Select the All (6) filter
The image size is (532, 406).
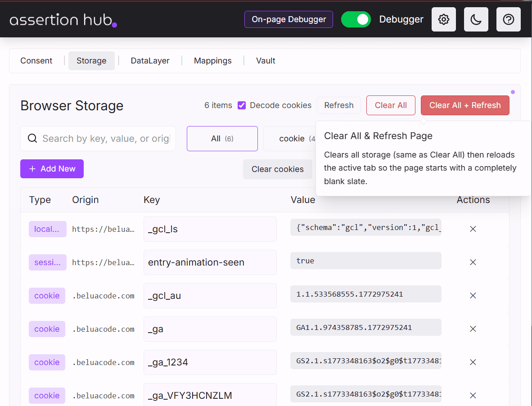coord(222,138)
